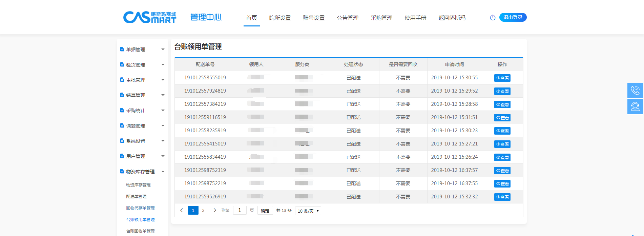Click the 退出登录 logout button
644x236 pixels.
(513, 18)
